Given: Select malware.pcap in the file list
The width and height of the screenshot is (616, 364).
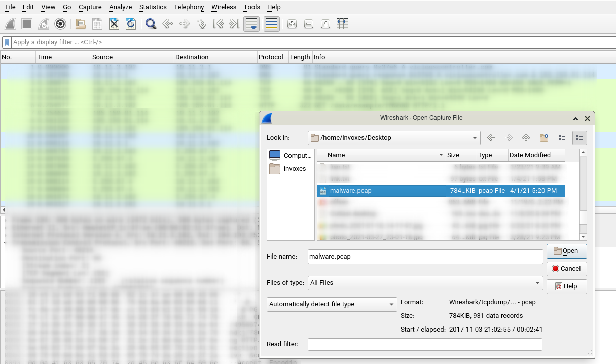Looking at the screenshot, I should pos(441,191).
